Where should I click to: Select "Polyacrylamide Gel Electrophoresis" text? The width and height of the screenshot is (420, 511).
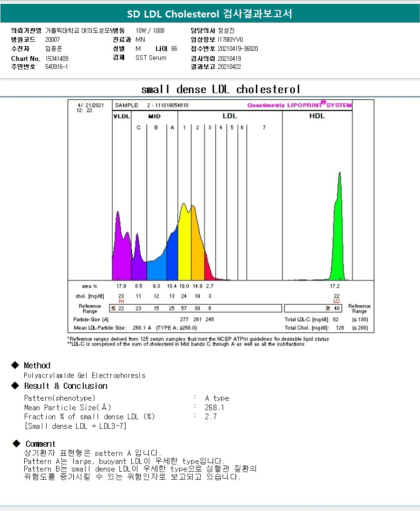click(x=85, y=376)
